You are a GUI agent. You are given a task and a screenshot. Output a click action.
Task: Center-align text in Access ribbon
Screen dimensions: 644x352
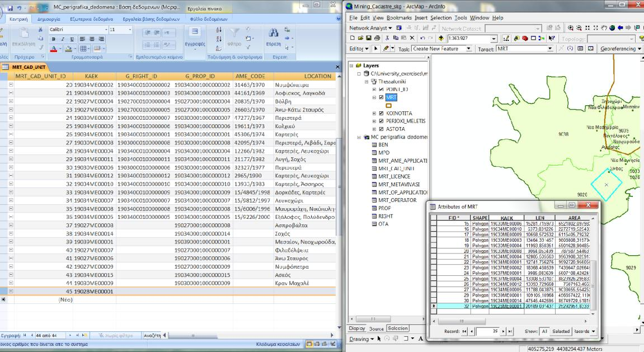[x=92, y=39]
